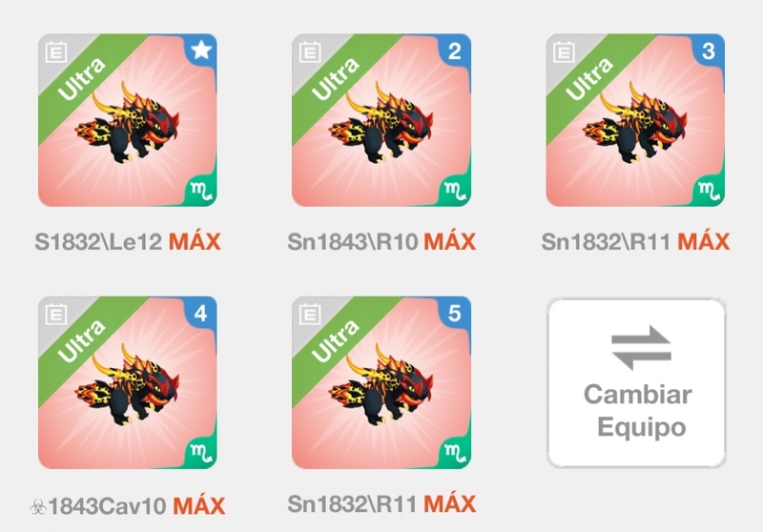The height and width of the screenshot is (532, 763).
Task: Click the calendar icon on card 3
Action: pos(564,52)
